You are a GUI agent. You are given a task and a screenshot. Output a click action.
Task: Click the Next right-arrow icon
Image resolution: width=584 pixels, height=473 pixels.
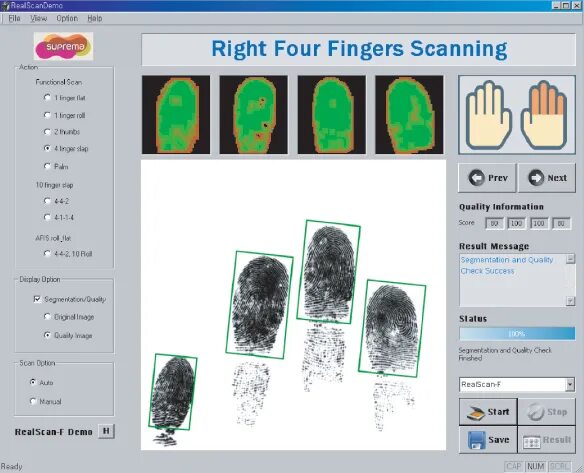536,178
